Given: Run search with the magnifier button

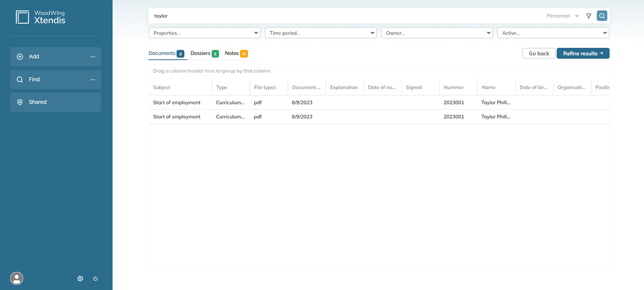Looking at the screenshot, I should point(602,16).
